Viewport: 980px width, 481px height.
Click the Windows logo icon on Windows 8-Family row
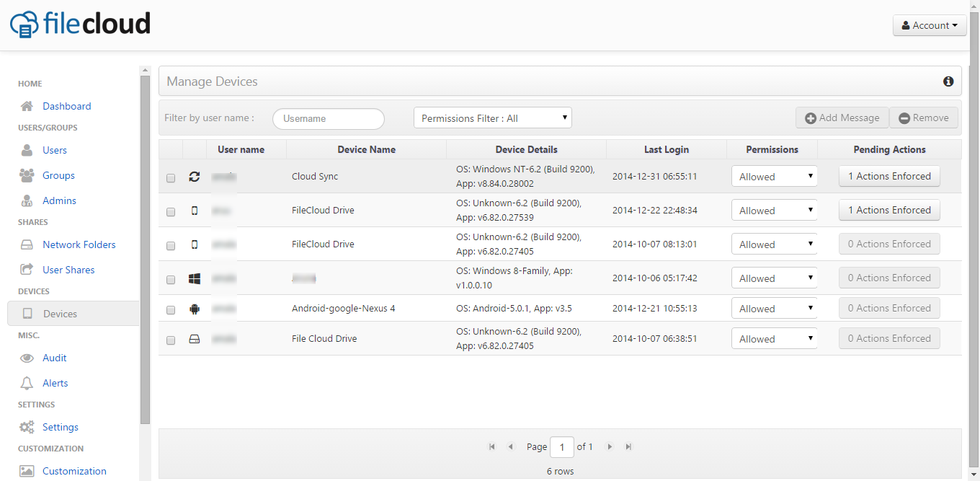pos(194,278)
